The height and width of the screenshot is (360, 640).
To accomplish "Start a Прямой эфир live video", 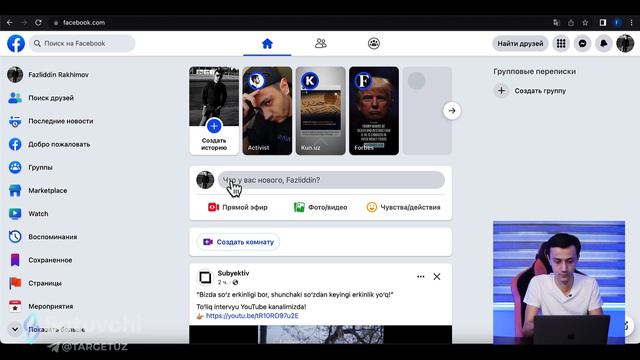I will tap(238, 207).
